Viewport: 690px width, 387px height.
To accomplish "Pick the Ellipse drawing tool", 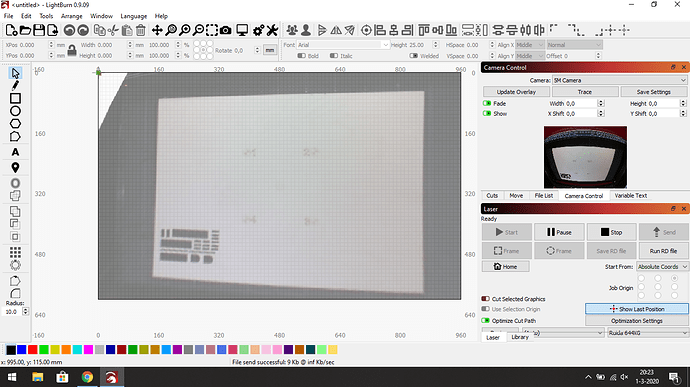I will [15, 111].
